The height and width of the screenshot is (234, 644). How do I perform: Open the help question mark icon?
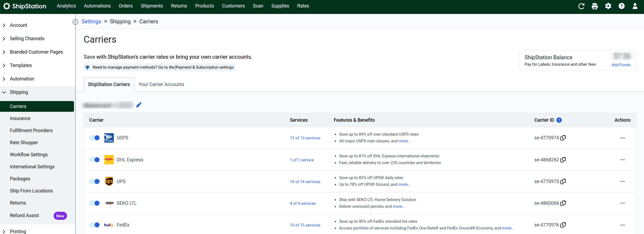tap(621, 6)
